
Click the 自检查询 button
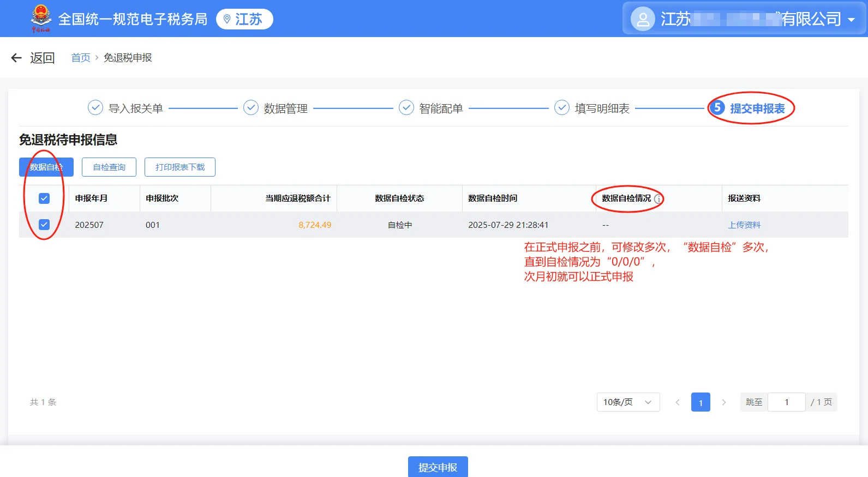coord(109,167)
